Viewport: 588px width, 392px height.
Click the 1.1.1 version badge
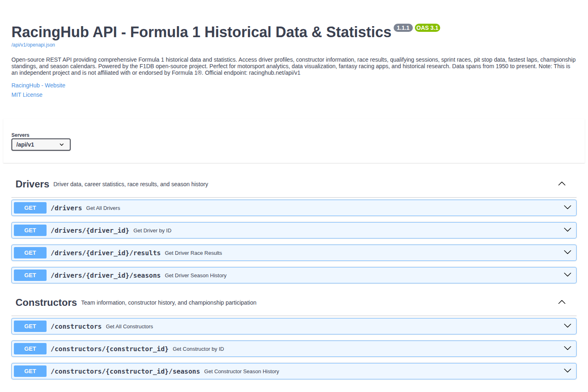click(403, 28)
